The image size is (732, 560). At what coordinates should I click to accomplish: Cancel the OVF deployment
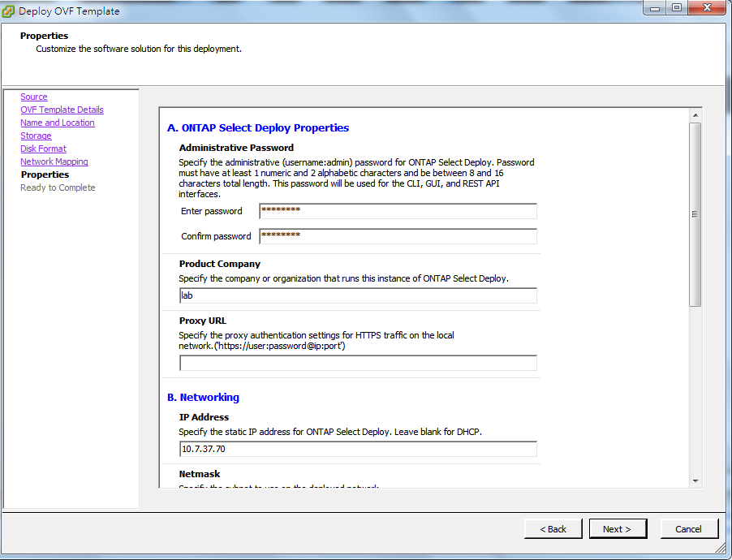pos(689,529)
